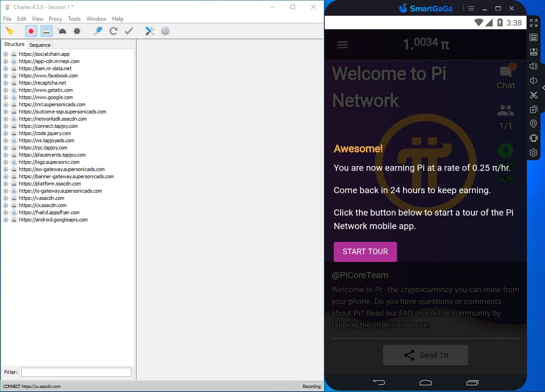Select the https://platform.ssacdn.com host row
The width and height of the screenshot is (545, 392).
pos(50,184)
